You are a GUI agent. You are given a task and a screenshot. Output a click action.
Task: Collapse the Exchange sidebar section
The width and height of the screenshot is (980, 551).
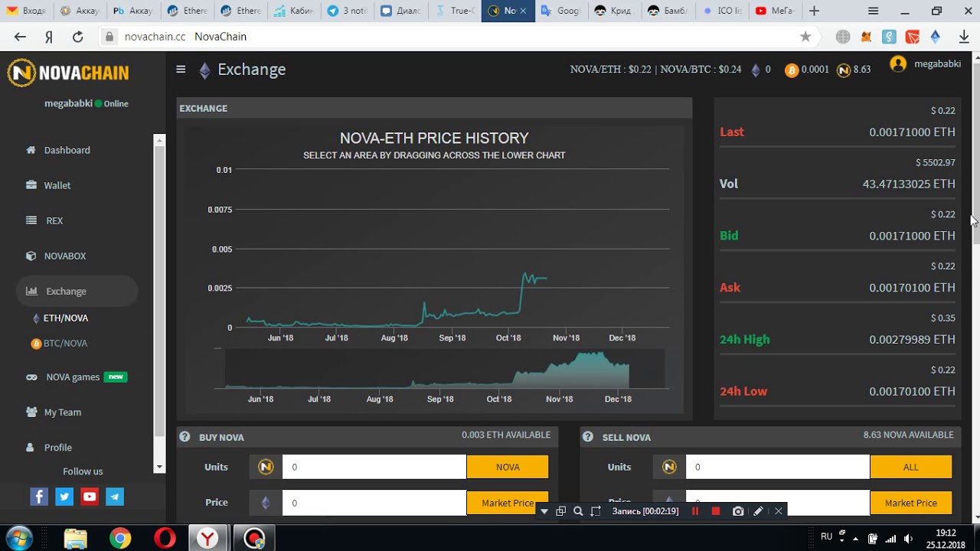(x=77, y=291)
